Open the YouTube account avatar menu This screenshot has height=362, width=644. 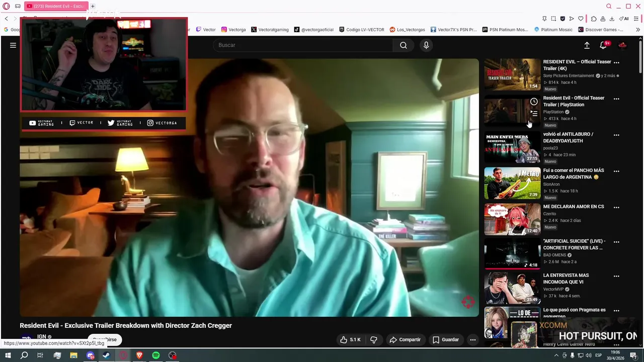point(622,45)
